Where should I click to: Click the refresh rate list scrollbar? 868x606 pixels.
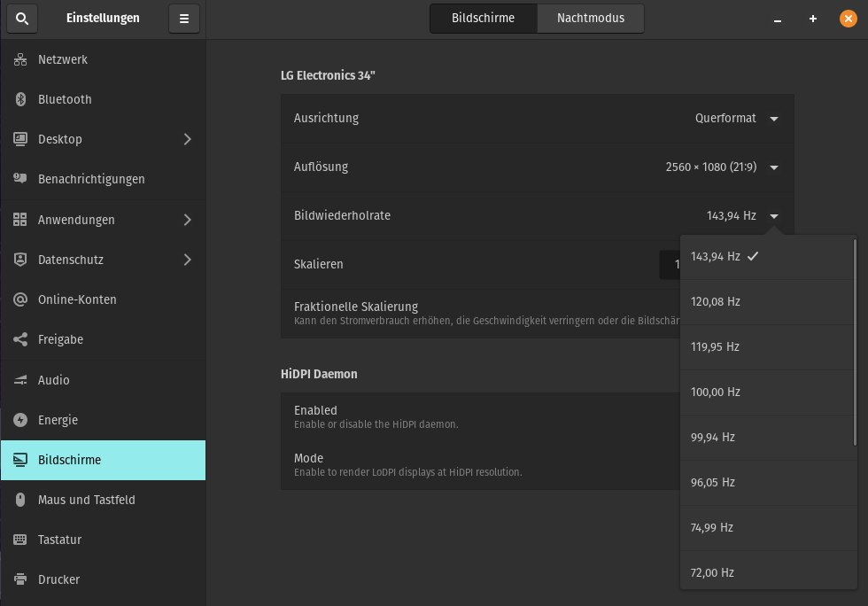[855, 341]
